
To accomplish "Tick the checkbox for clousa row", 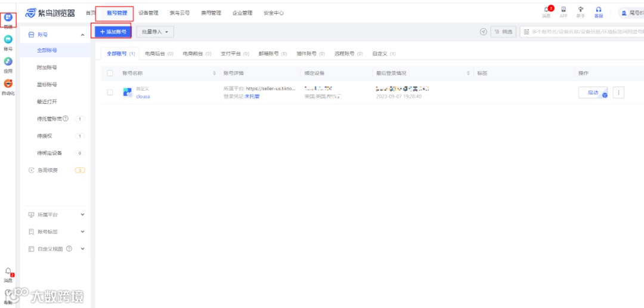I will point(110,93).
